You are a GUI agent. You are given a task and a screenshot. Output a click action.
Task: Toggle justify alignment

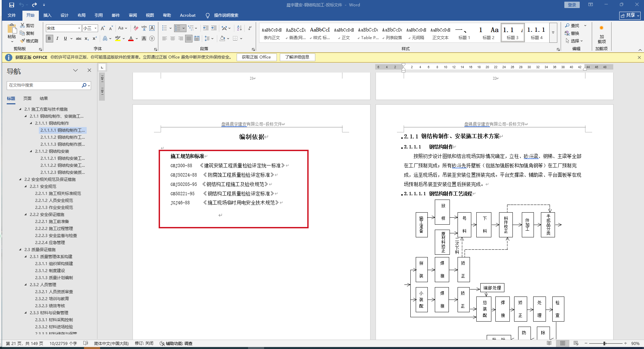(189, 38)
